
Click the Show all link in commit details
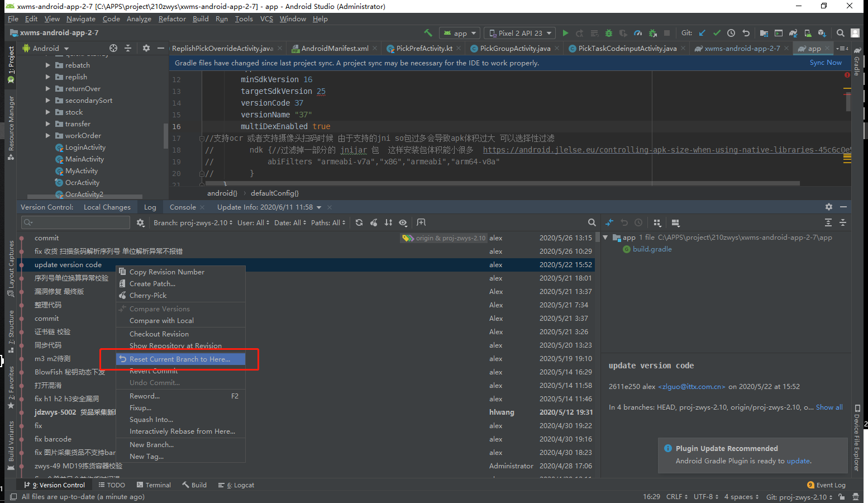tap(829, 407)
